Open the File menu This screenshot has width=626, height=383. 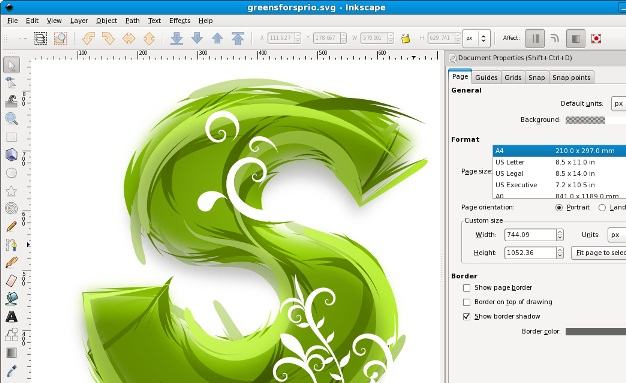point(12,20)
